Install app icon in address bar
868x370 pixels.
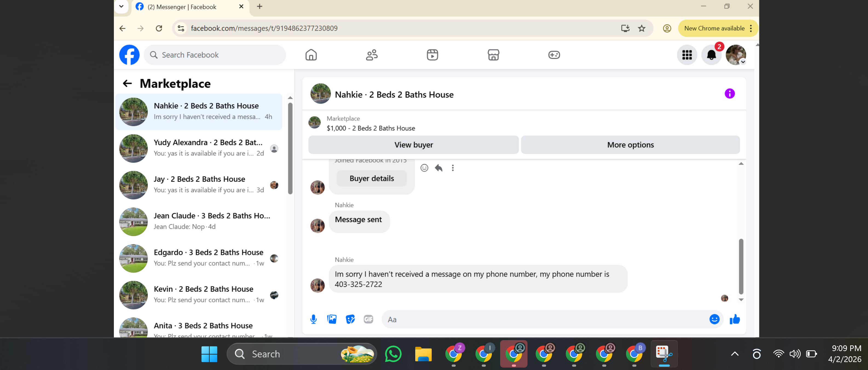[x=625, y=28]
